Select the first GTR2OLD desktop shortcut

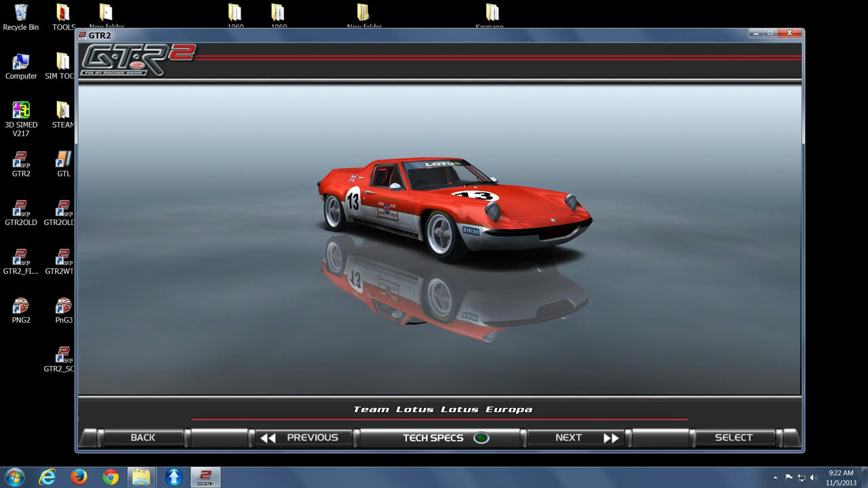point(21,213)
